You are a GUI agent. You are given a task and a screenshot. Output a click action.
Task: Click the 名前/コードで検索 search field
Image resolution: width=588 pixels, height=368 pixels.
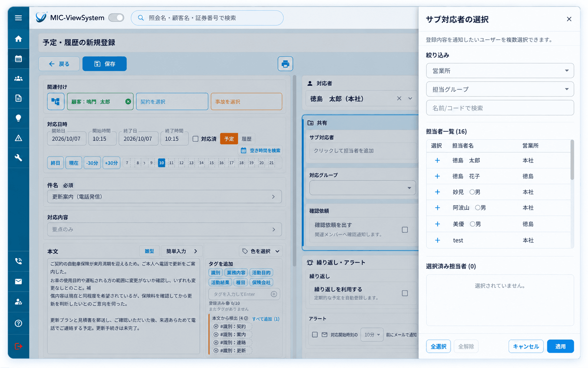[500, 108]
